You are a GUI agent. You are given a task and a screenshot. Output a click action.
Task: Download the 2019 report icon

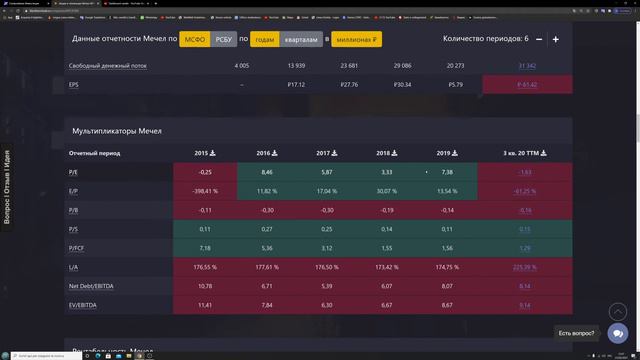point(455,153)
